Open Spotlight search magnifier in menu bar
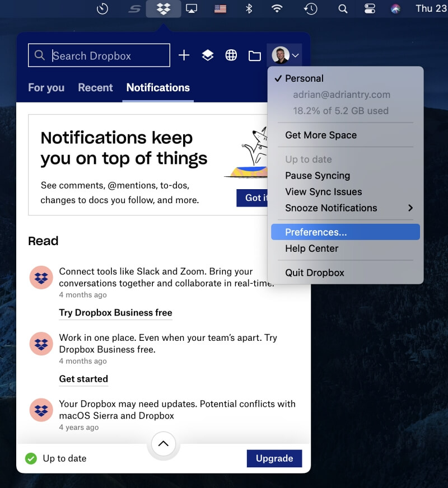The width and height of the screenshot is (448, 488). (343, 9)
